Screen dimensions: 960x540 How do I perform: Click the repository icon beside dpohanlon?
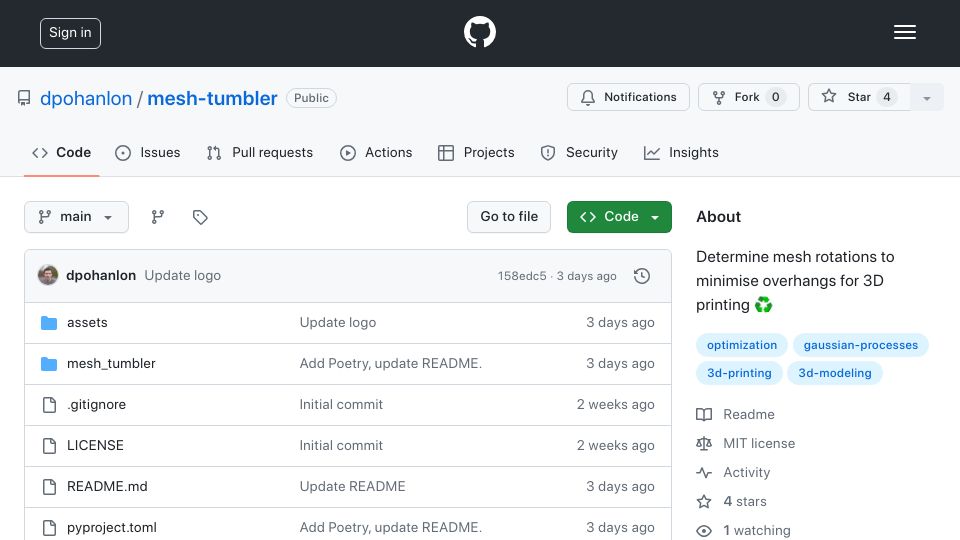[24, 98]
